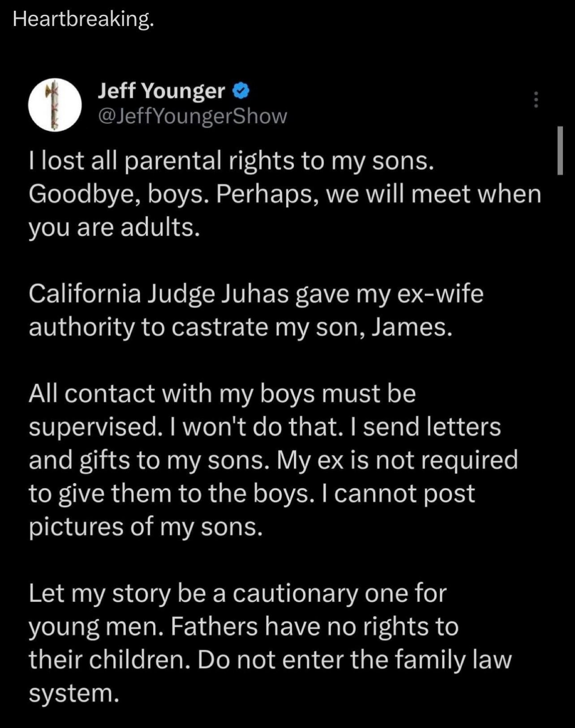Click the blue verified checkmark badge
This screenshot has height=728, width=575.
click(241, 91)
